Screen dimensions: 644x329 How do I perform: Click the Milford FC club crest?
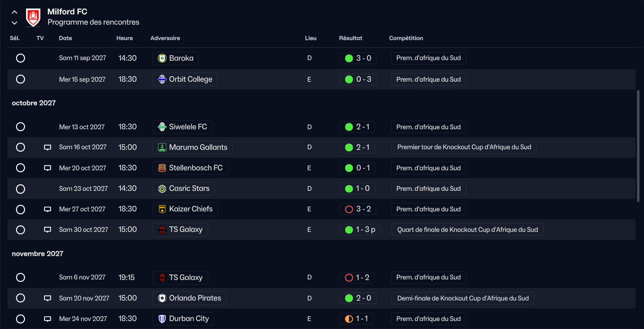33,18
